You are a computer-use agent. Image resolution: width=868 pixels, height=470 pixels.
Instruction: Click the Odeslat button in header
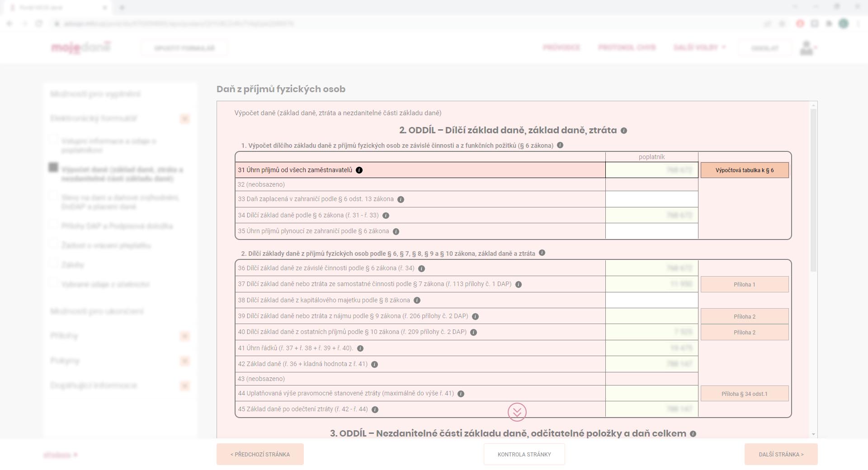765,48
